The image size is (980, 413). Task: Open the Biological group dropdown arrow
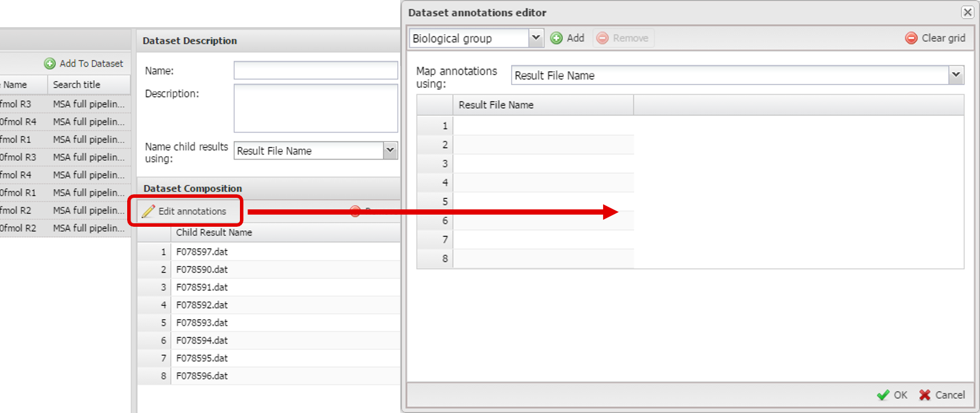536,38
